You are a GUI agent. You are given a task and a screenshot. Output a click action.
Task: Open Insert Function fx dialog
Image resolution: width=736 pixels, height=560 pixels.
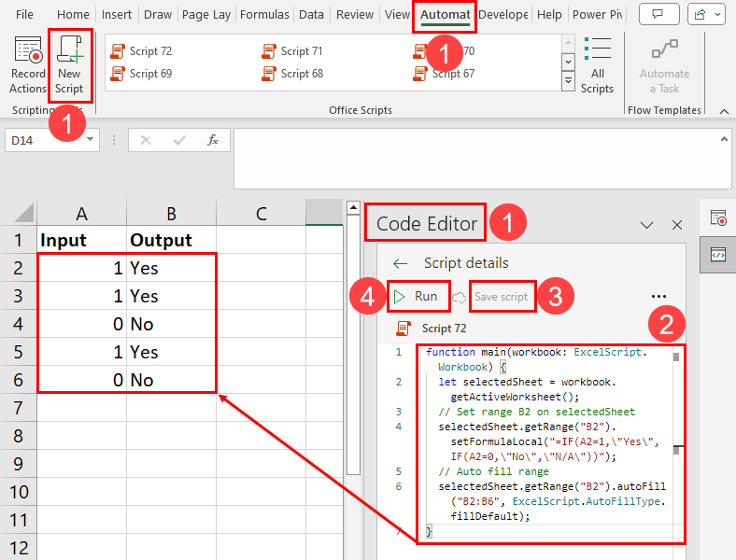pyautogui.click(x=213, y=140)
